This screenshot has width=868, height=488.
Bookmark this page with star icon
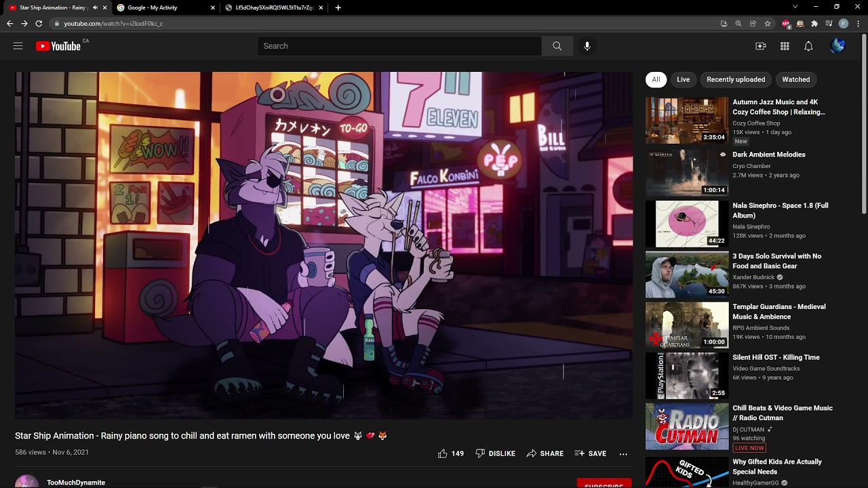(768, 23)
